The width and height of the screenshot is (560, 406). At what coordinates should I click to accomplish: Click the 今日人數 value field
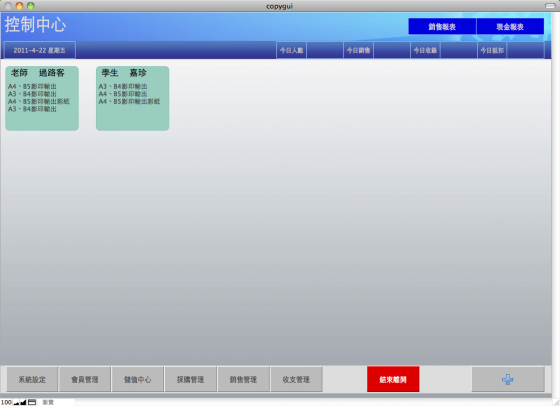tap(325, 50)
